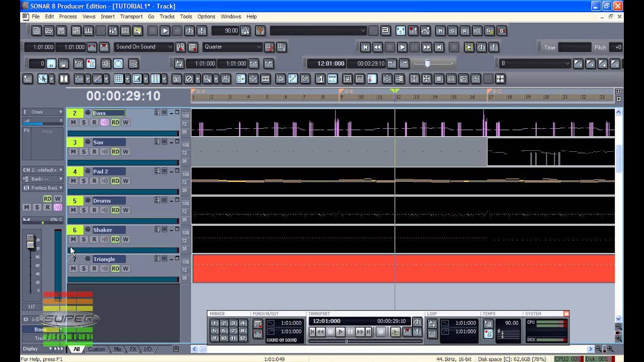This screenshot has height=362, width=644.
Task: Toggle loop on in the floating Loop section
Action: click(432, 323)
